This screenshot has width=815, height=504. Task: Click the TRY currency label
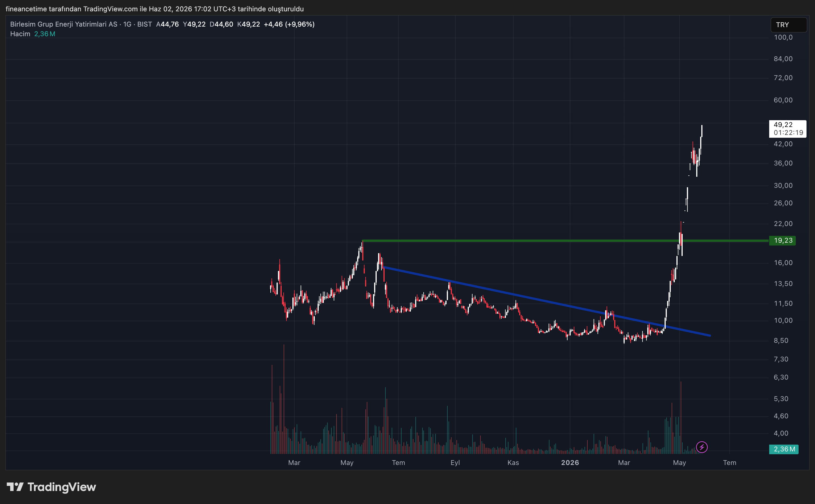coord(788,25)
